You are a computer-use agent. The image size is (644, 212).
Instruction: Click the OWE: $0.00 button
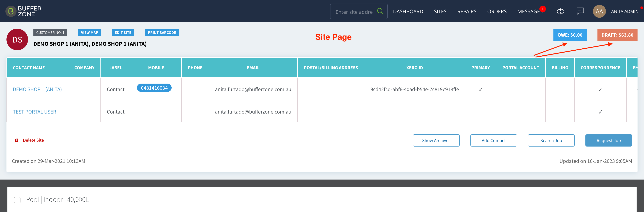point(570,35)
